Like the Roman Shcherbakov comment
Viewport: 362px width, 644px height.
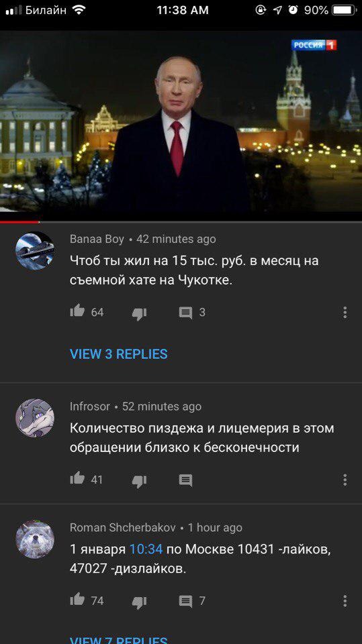77,600
